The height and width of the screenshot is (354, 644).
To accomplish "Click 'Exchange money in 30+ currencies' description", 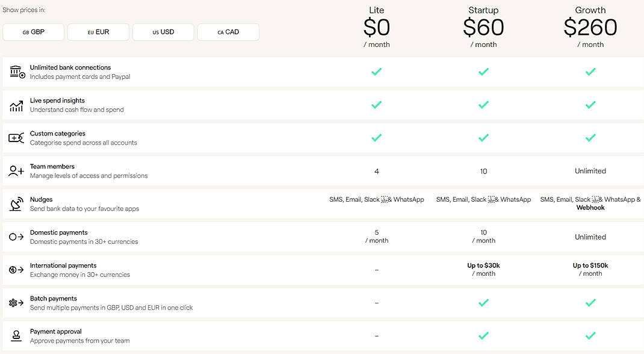I will (x=80, y=275).
